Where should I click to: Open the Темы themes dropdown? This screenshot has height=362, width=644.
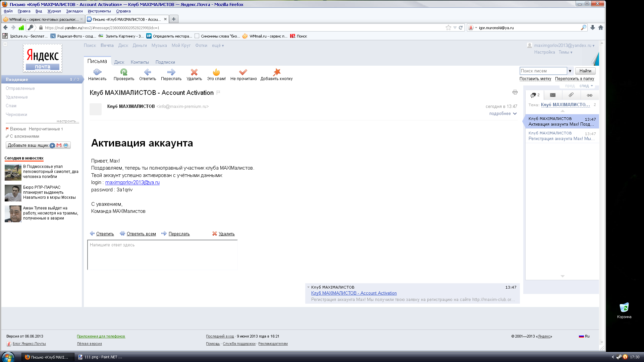coord(566,52)
